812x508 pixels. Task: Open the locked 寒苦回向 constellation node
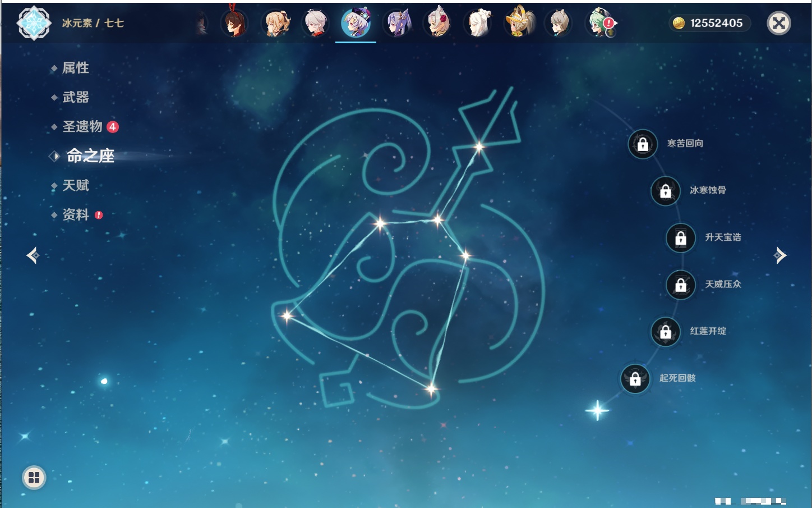643,144
